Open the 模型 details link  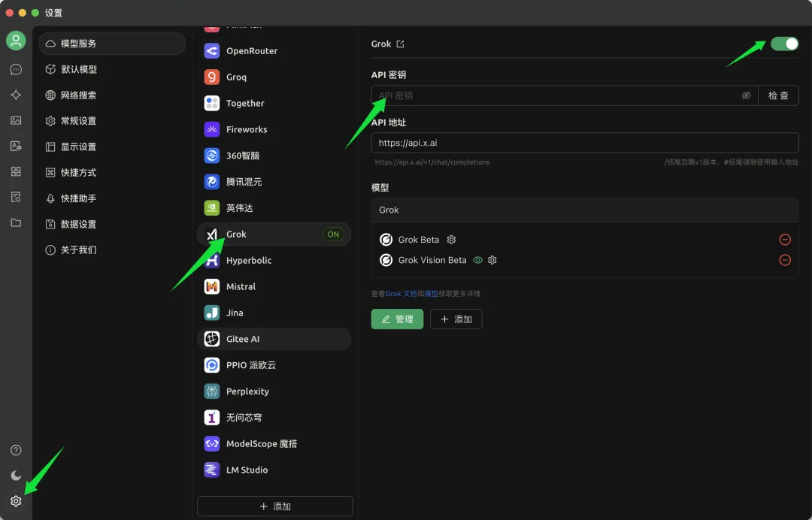[432, 293]
